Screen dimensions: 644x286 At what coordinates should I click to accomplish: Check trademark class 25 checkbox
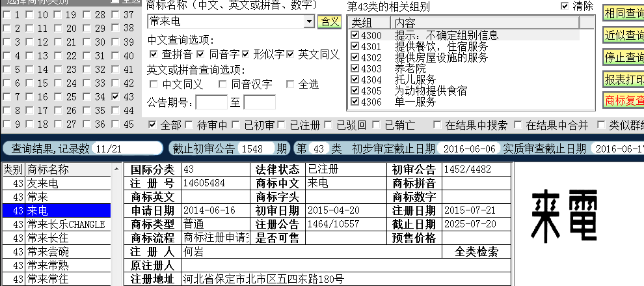(58, 96)
